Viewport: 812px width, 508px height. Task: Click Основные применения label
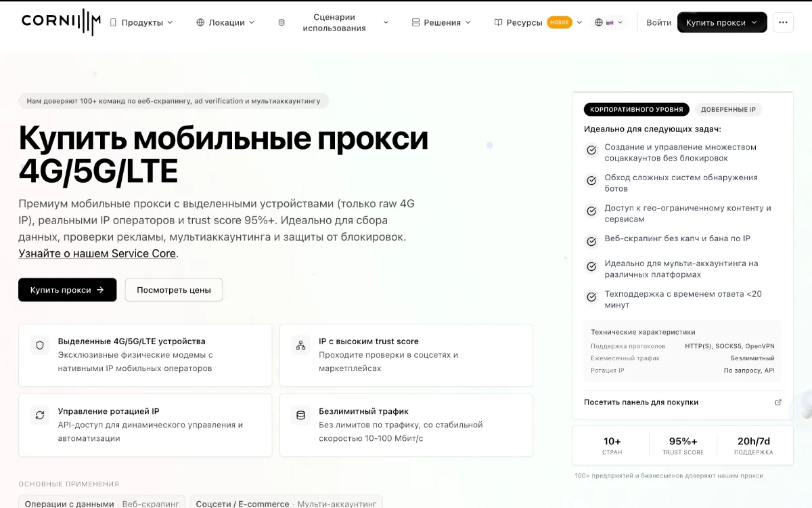click(x=69, y=484)
